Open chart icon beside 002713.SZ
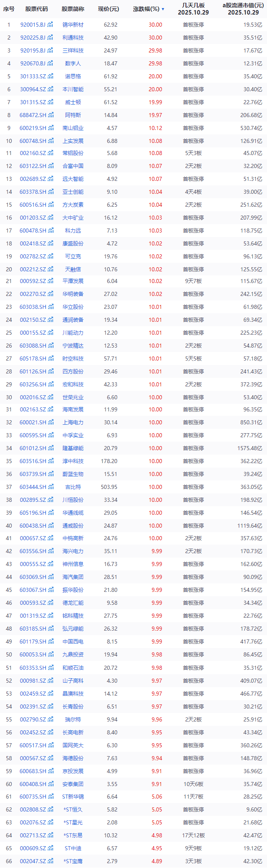 tap(50, 835)
